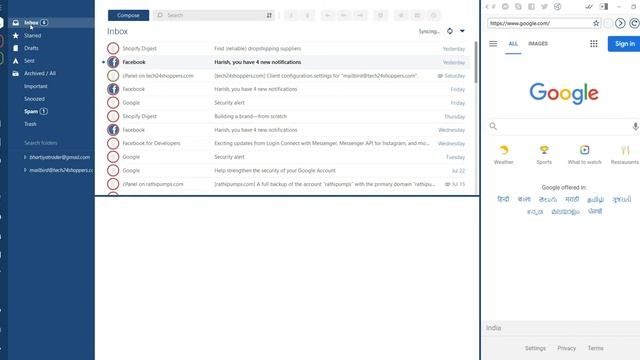Open the Facebook notifications email from Friday

pyautogui.click(x=286, y=89)
